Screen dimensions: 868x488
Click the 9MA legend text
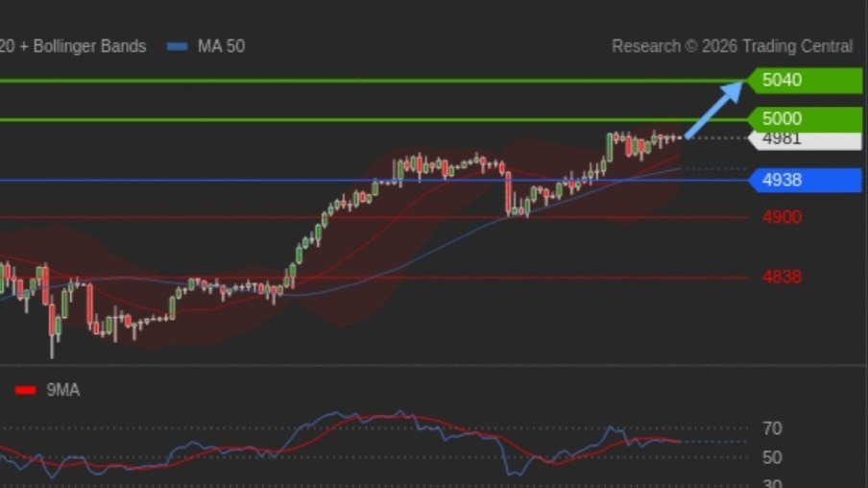click(x=63, y=391)
